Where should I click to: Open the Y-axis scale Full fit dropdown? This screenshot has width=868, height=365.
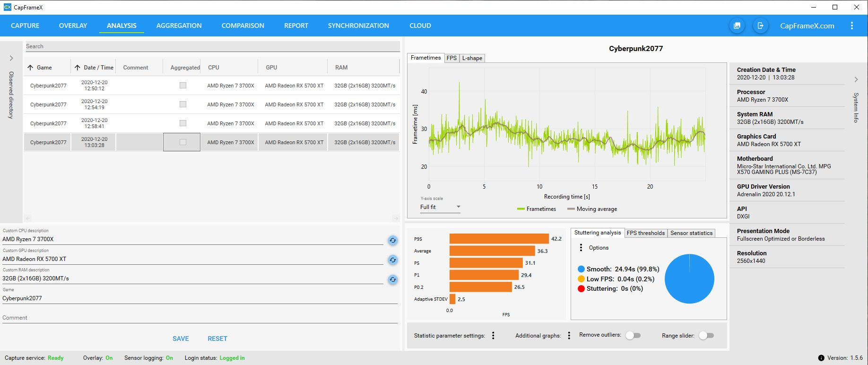click(x=440, y=207)
